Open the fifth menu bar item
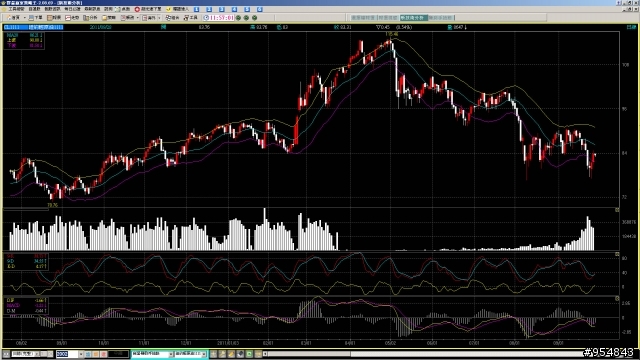The image size is (640, 360). click(x=92, y=9)
